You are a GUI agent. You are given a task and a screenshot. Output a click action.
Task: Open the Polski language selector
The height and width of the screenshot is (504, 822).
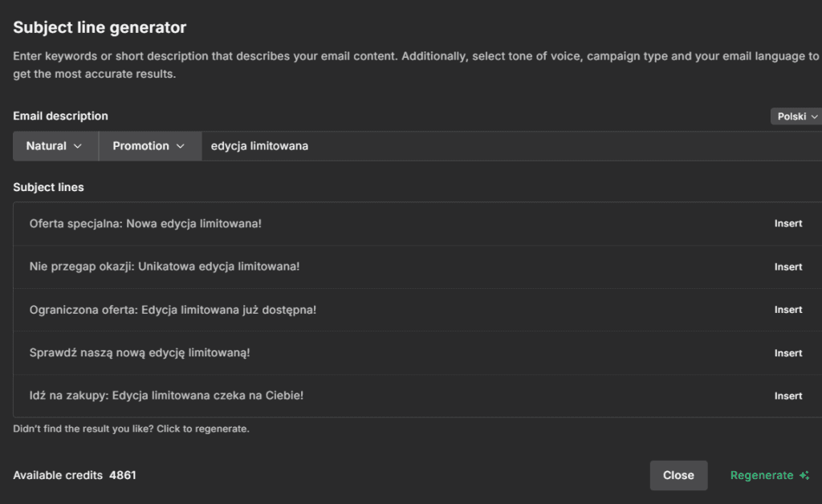tap(796, 116)
